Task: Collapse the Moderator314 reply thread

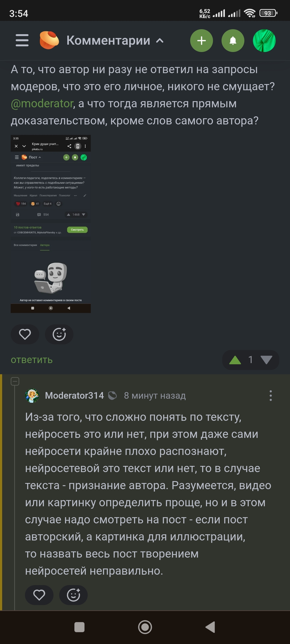Action: 15,381
